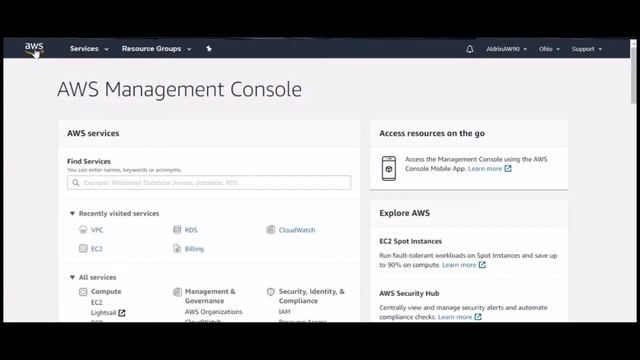Open the VPC link in recently visited
The height and width of the screenshot is (360, 640).
(97, 230)
